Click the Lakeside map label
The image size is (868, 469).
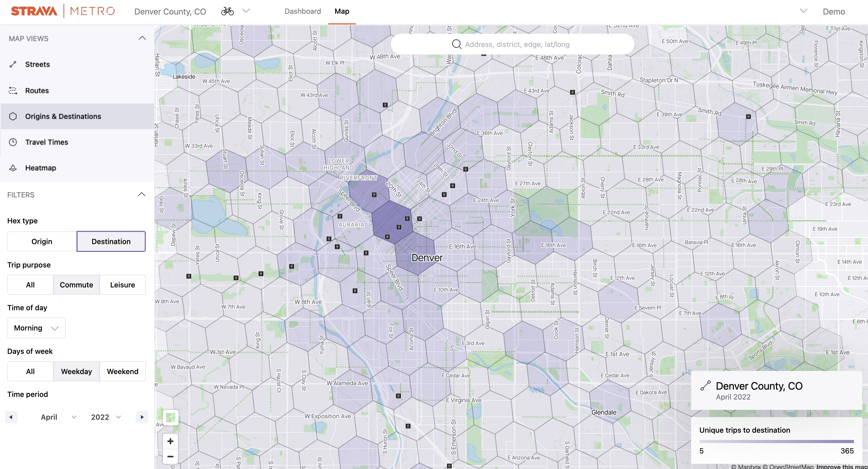click(184, 77)
